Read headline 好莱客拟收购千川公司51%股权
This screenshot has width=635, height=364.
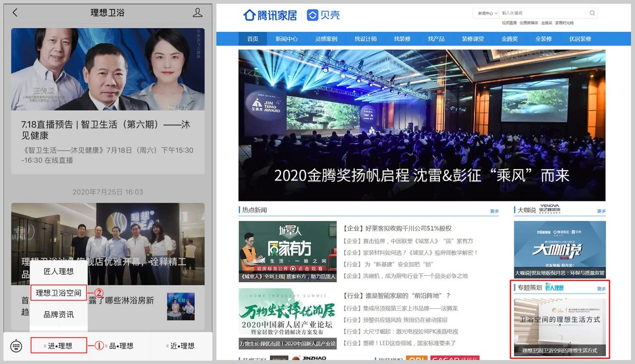(x=397, y=228)
